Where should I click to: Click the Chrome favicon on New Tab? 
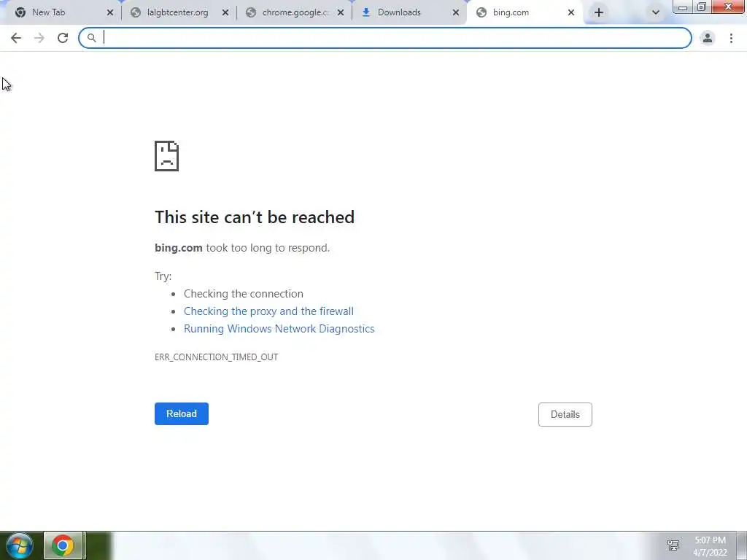click(20, 12)
